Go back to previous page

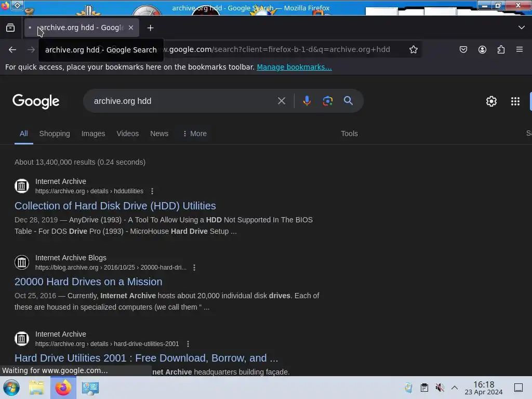pos(12,49)
